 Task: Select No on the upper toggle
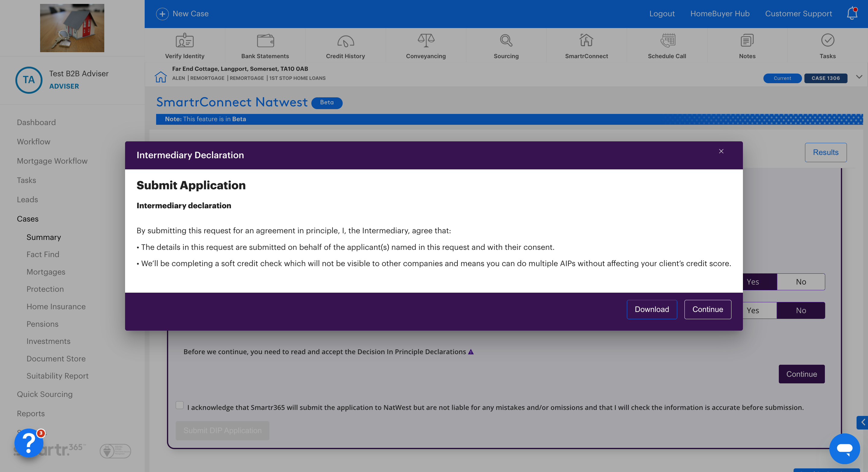tap(801, 282)
